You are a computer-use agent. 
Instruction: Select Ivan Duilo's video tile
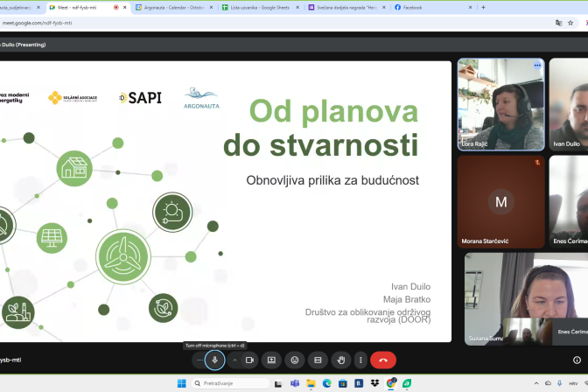[x=569, y=105]
